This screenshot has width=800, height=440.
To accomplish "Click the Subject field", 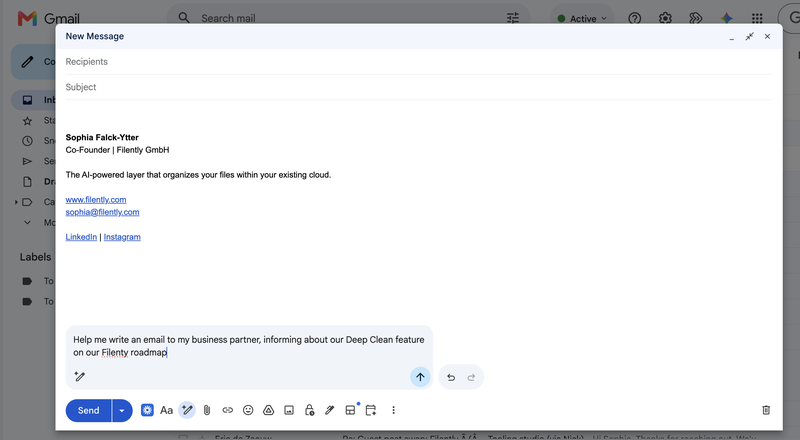I will pos(418,87).
